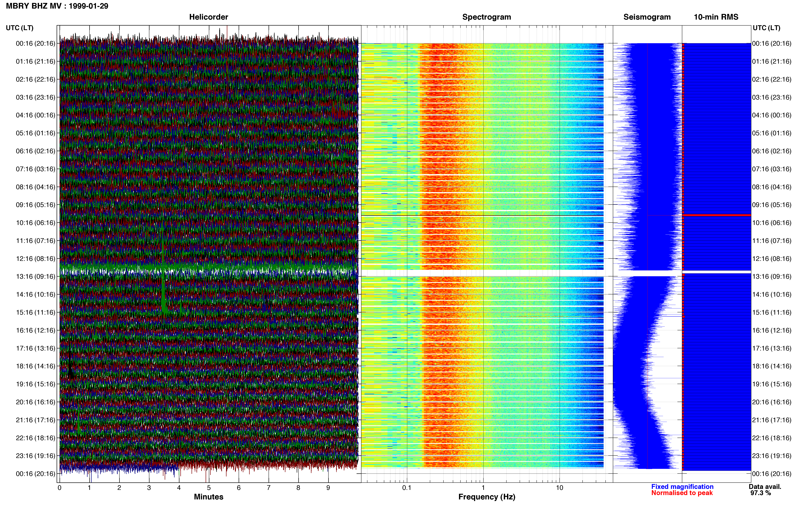Click the '0.1' frequency tick label
Viewport: 812px width, 508px height.
(407, 488)
